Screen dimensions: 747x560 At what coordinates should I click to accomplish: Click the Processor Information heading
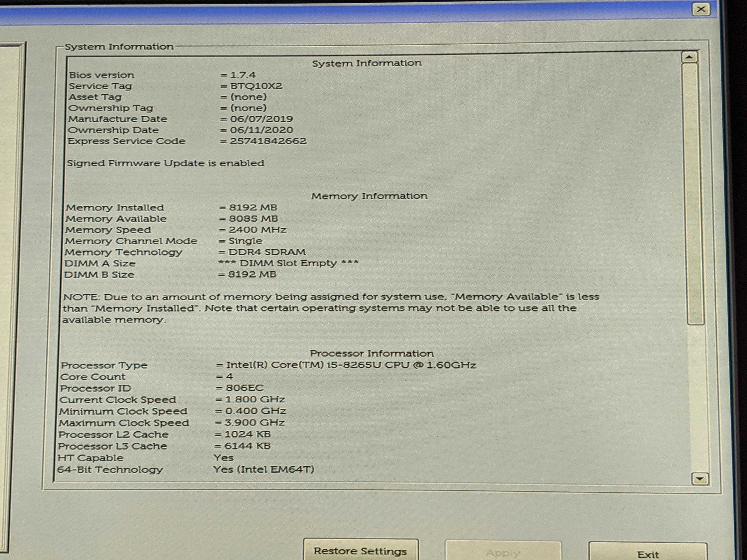[372, 353]
